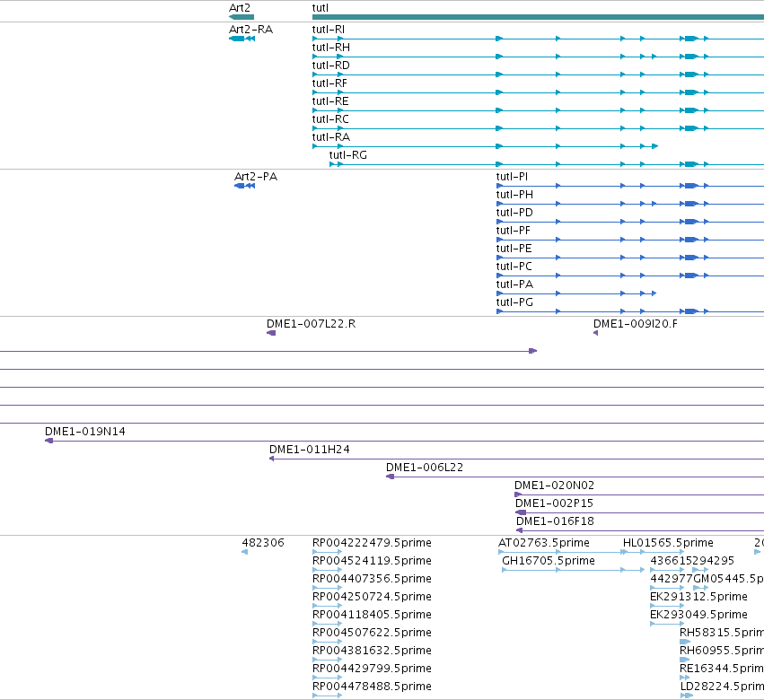This screenshot has width=764, height=700.
Task: Click the tutl-RG transcript label
Action: [x=348, y=155]
